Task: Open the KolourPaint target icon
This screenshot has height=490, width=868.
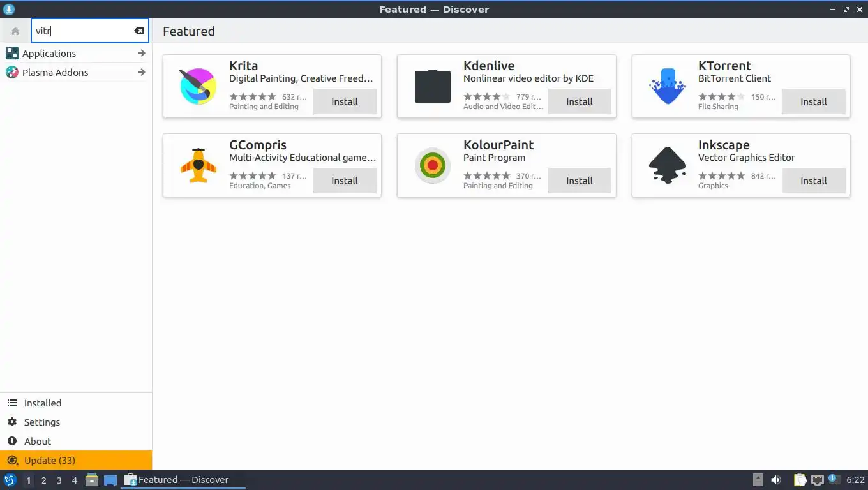Action: (433, 165)
